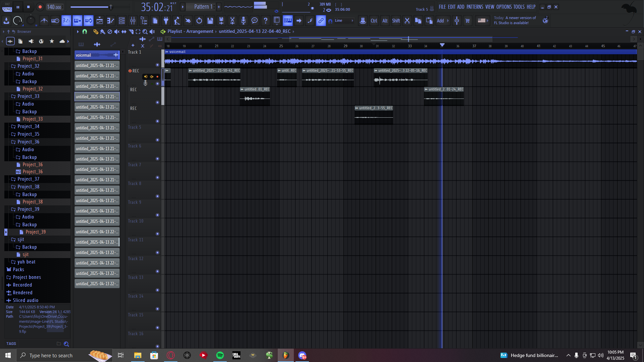Click the Save project icon
Viewport: 644px width, 362px height.
(x=210, y=21)
